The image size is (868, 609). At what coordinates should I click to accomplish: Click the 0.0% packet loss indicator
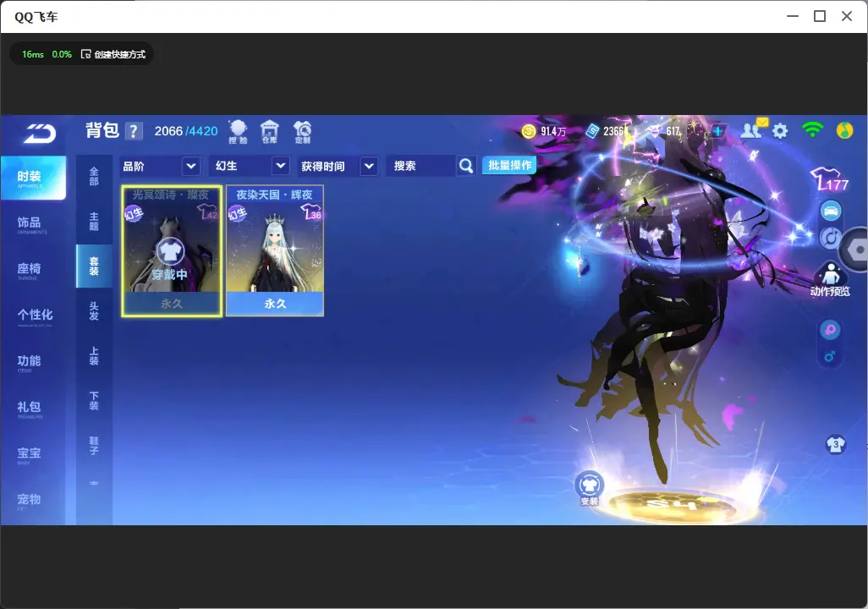pos(62,54)
